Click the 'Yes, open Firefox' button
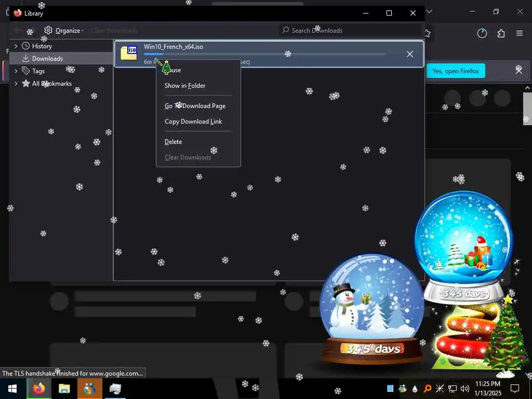This screenshot has height=399, width=532. [456, 71]
